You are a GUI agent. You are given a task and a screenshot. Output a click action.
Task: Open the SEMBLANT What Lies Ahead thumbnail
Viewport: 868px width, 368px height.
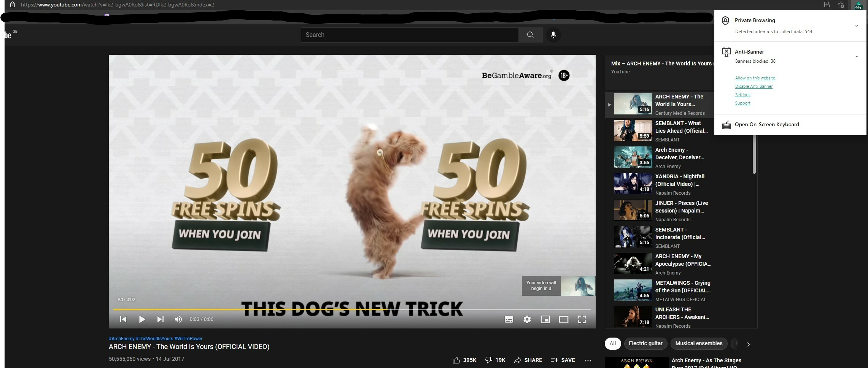(633, 130)
